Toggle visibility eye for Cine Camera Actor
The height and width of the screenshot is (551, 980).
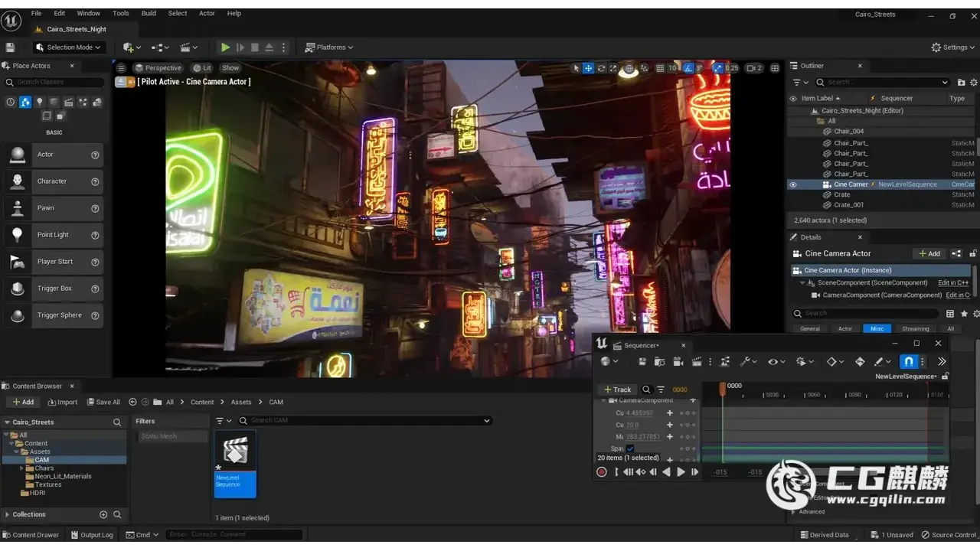[793, 184]
